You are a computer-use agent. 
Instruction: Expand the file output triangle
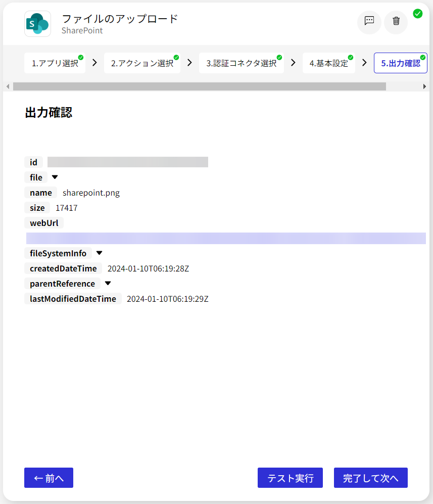pyautogui.click(x=55, y=177)
